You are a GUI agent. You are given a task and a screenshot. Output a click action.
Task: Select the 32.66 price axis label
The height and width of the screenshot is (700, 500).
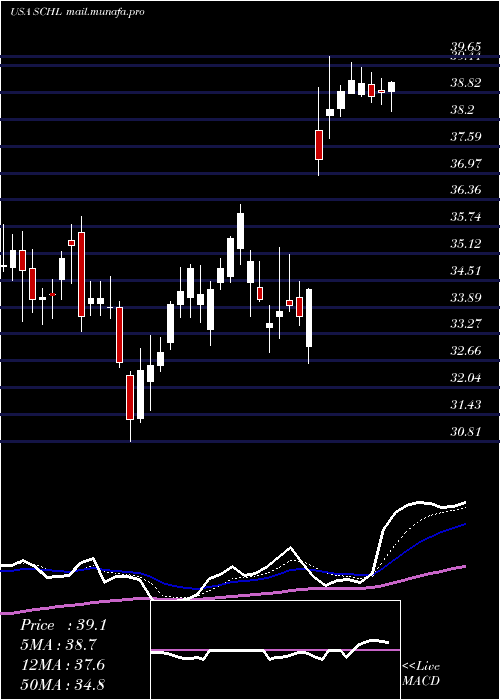(466, 351)
